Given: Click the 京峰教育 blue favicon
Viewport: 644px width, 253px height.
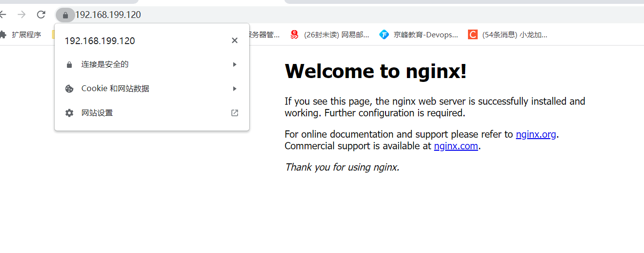Looking at the screenshot, I should point(384,35).
